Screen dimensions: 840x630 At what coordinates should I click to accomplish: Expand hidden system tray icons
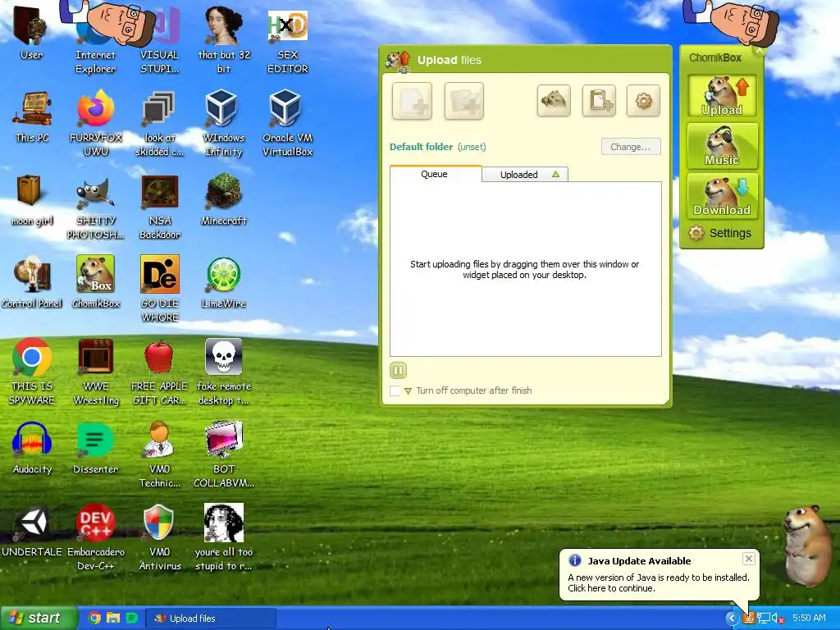pos(732,619)
